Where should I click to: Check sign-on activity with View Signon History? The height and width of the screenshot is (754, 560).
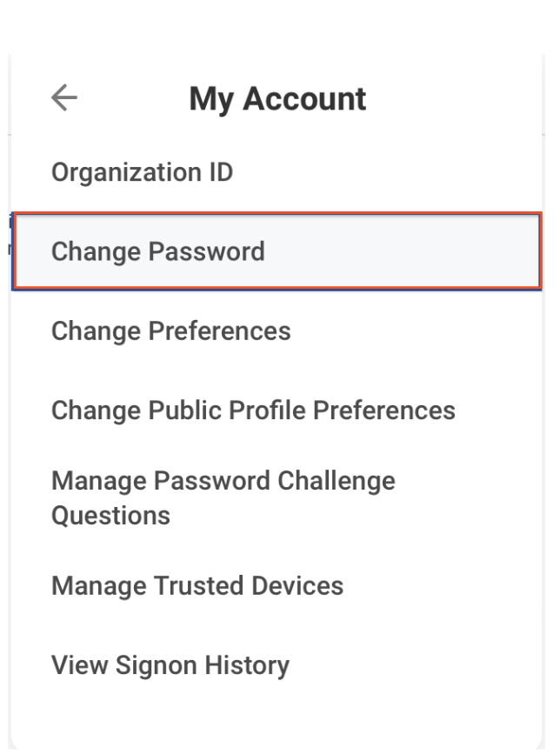[170, 664]
